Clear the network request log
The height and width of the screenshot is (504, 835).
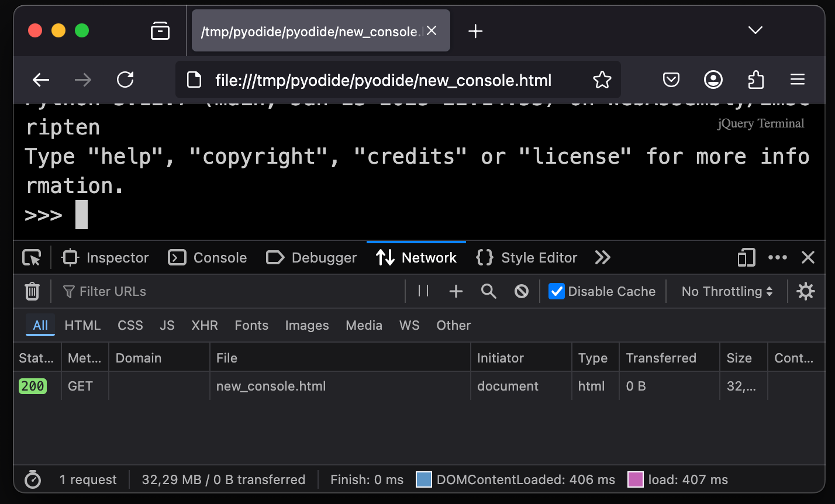(32, 291)
